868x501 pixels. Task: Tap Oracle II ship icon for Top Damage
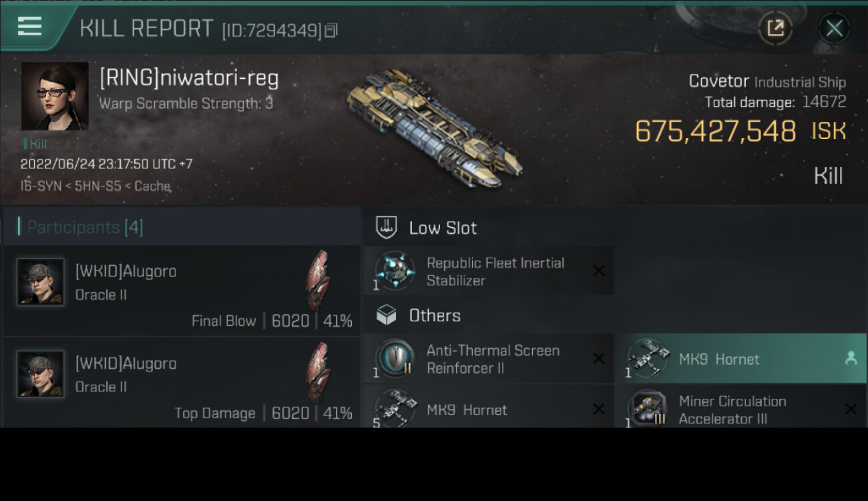318,372
